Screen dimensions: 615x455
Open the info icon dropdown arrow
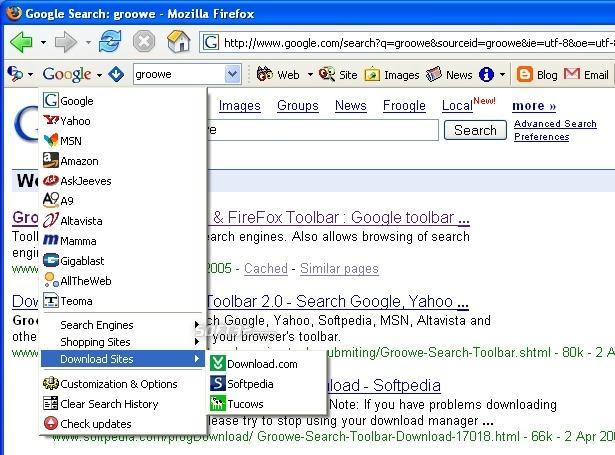(502, 74)
